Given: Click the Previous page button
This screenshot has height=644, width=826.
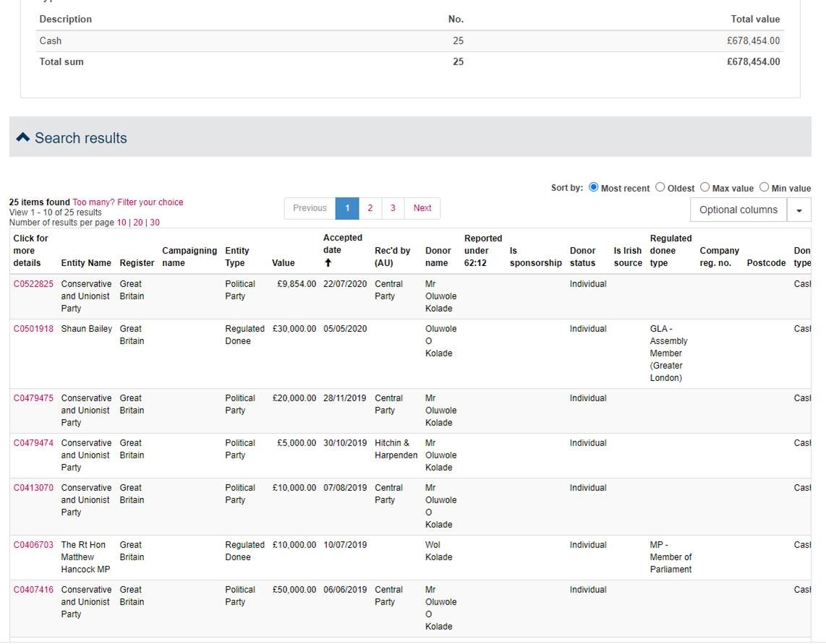Looking at the screenshot, I should [x=310, y=208].
